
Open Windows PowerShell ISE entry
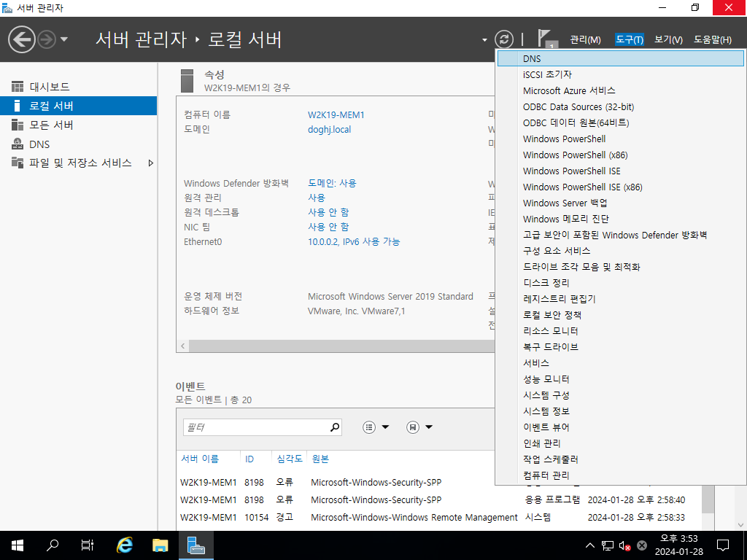(620, 171)
